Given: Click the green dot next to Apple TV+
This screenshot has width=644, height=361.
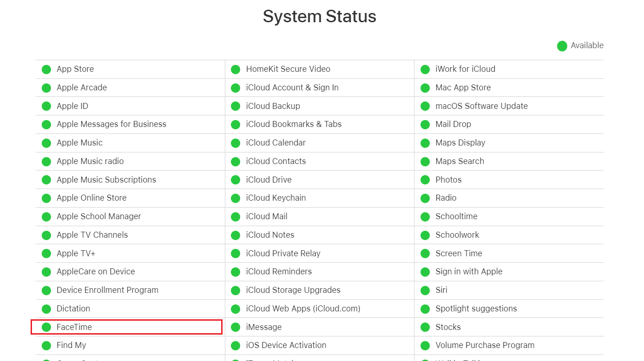Looking at the screenshot, I should pyautogui.click(x=46, y=253).
